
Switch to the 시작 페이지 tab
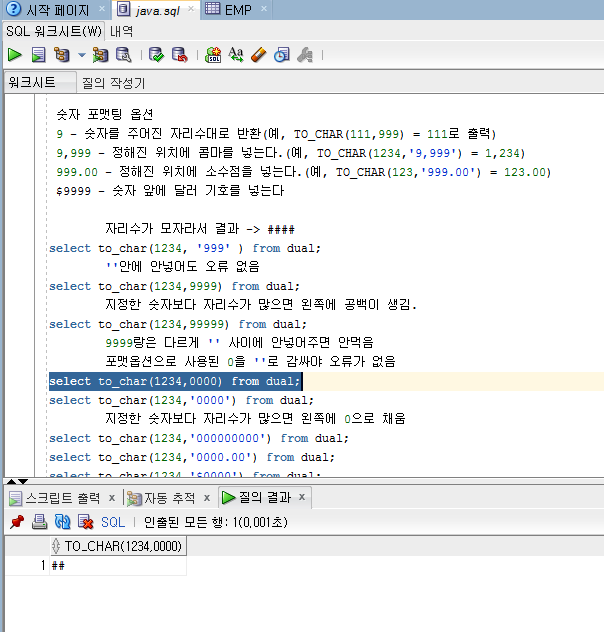click(58, 10)
